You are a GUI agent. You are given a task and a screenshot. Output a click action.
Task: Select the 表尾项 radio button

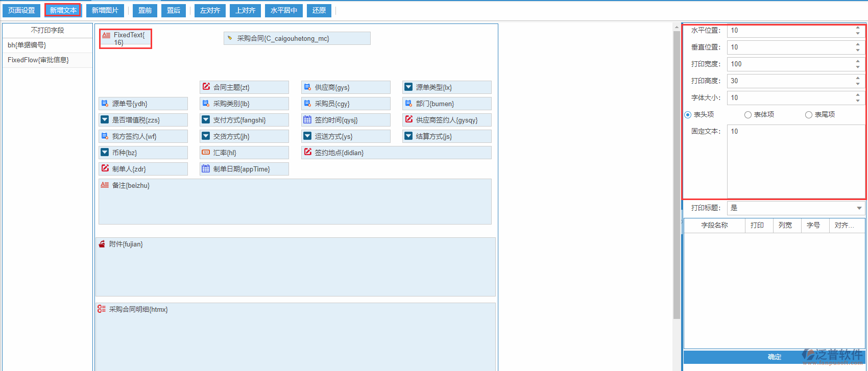point(809,115)
